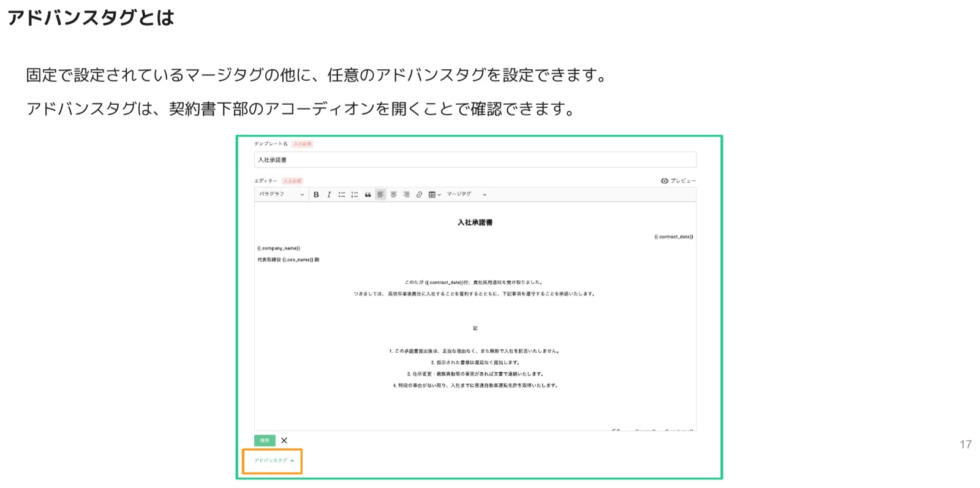Click the 代表取締役 {{.ceo_name}} 殿 line
980x488 pixels.
coord(288,260)
